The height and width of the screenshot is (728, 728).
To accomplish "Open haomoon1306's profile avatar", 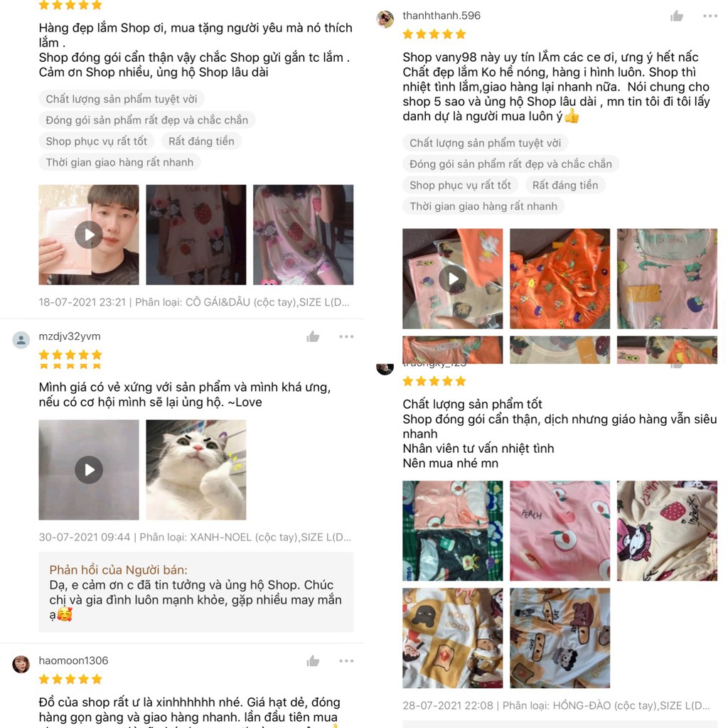I will (x=21, y=665).
